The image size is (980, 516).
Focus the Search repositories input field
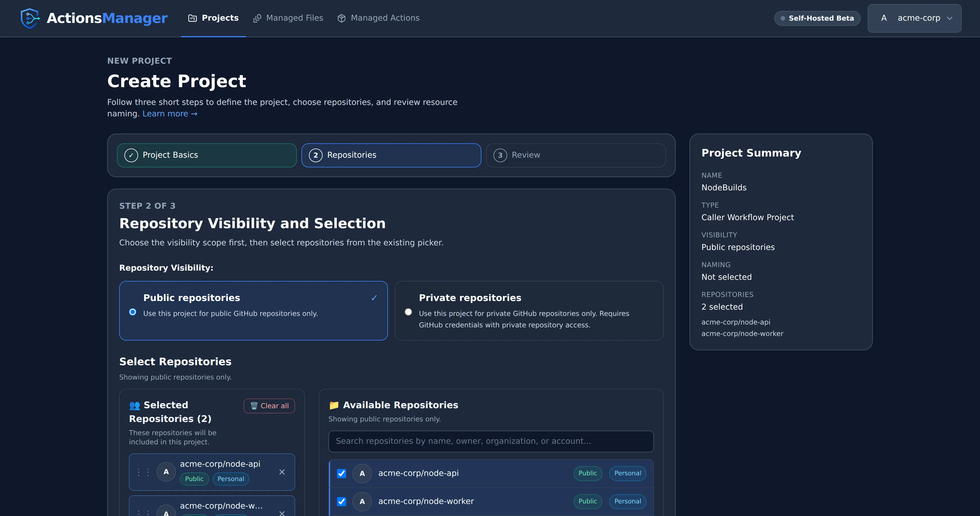(491, 441)
